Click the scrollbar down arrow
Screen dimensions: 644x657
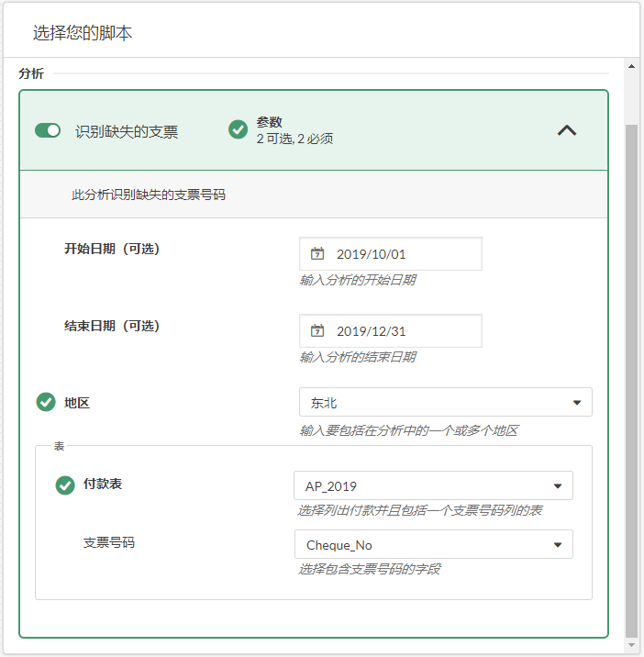(631, 645)
